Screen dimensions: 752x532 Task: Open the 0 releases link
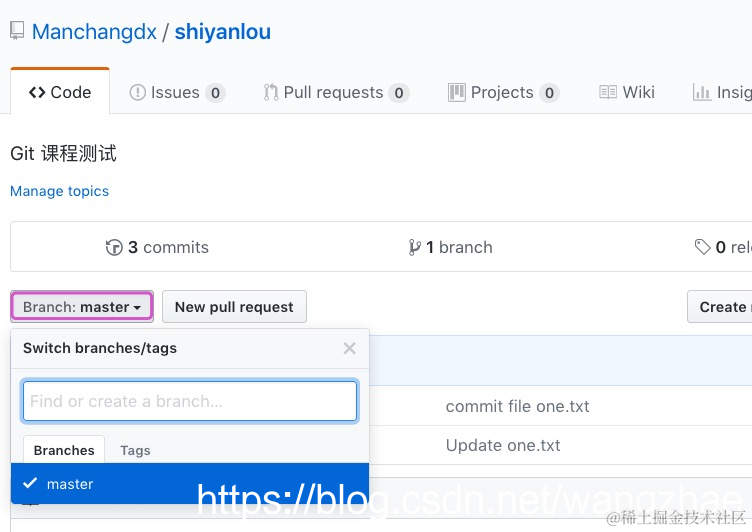[723, 247]
